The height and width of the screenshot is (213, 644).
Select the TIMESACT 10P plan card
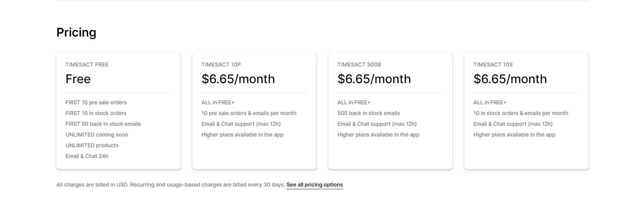254,110
